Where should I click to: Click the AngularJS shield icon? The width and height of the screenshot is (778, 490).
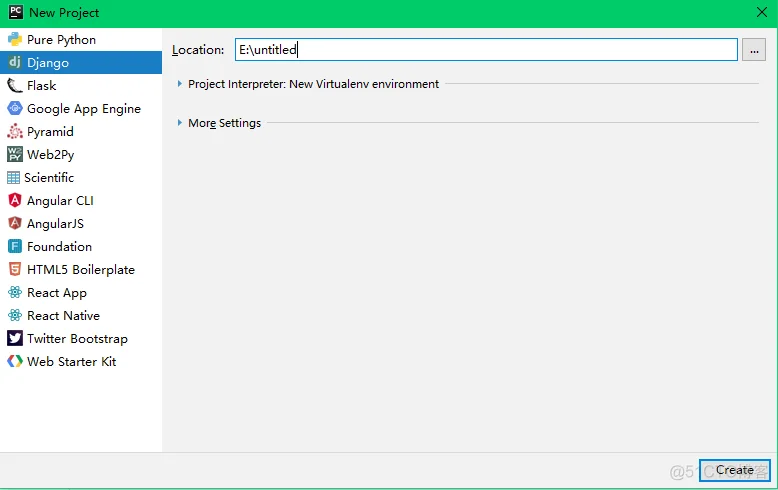tap(15, 223)
